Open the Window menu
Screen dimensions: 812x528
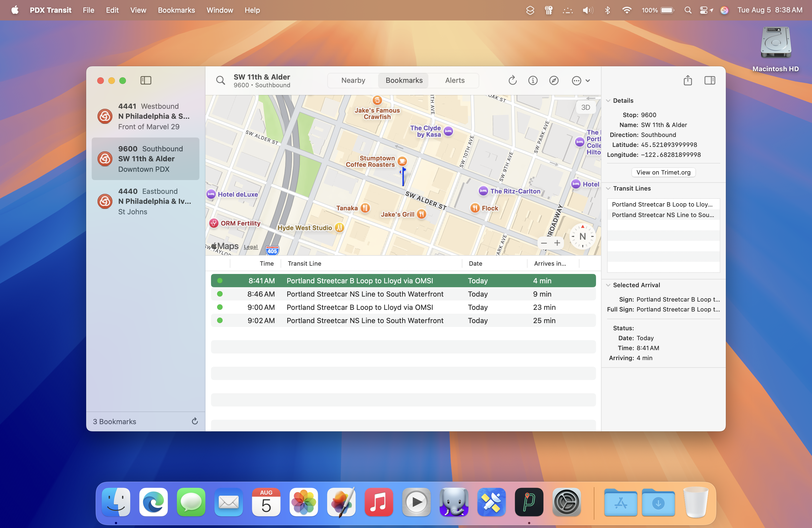click(220, 10)
